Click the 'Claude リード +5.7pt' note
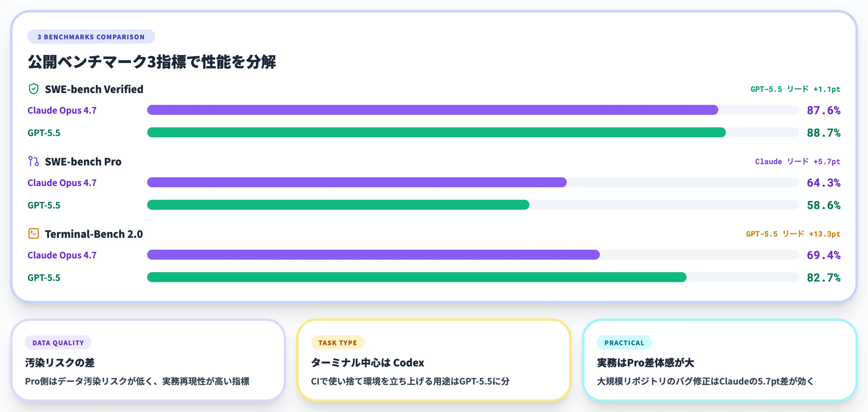This screenshot has height=412, width=868. pyautogui.click(x=798, y=161)
